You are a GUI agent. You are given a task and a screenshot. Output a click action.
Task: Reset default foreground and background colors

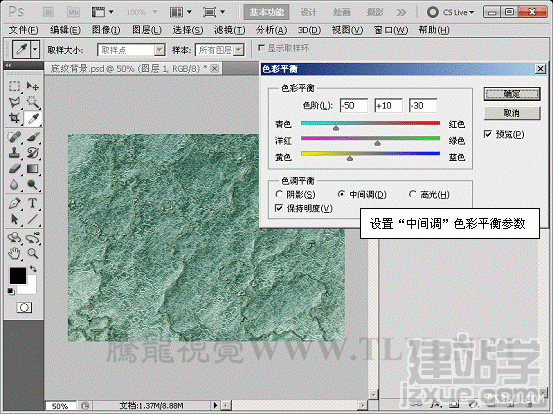(x=11, y=291)
